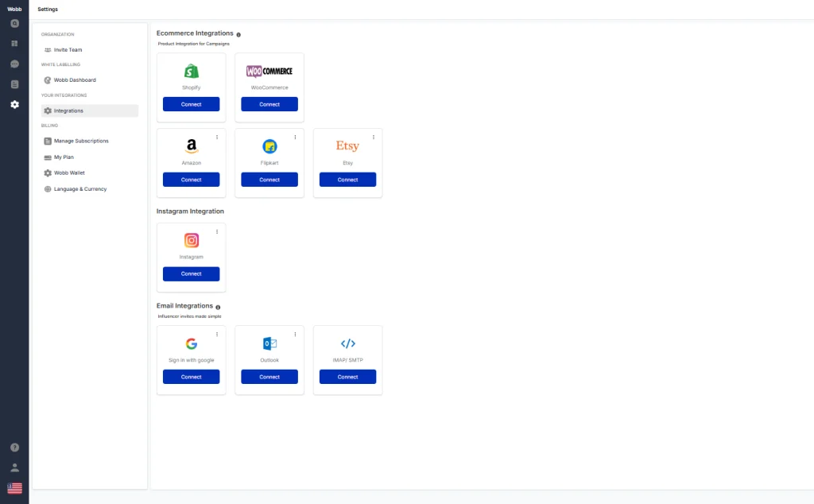Open the three-dot menu on the Flipkart card
Image resolution: width=814 pixels, height=504 pixels.
coord(295,138)
